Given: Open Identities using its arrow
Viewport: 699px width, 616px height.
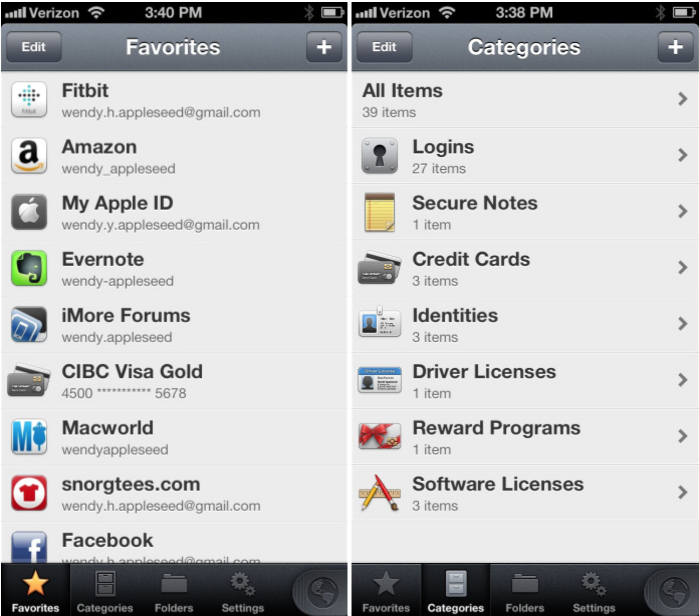Looking at the screenshot, I should [682, 324].
